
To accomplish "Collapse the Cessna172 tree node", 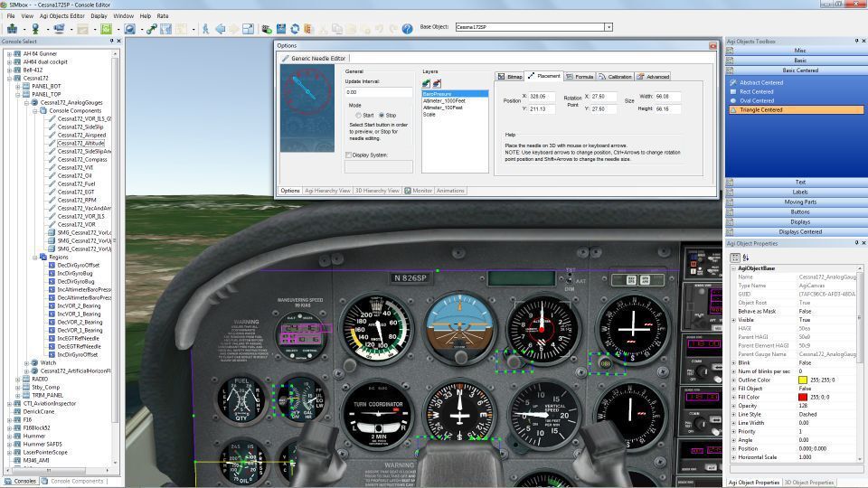I will pos(10,78).
